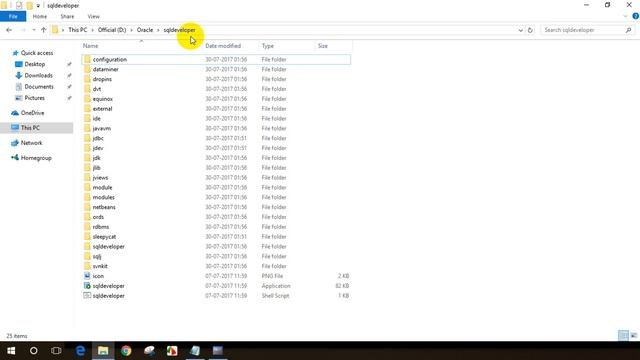Open Documents in navigation pane

pyautogui.click(x=39, y=87)
